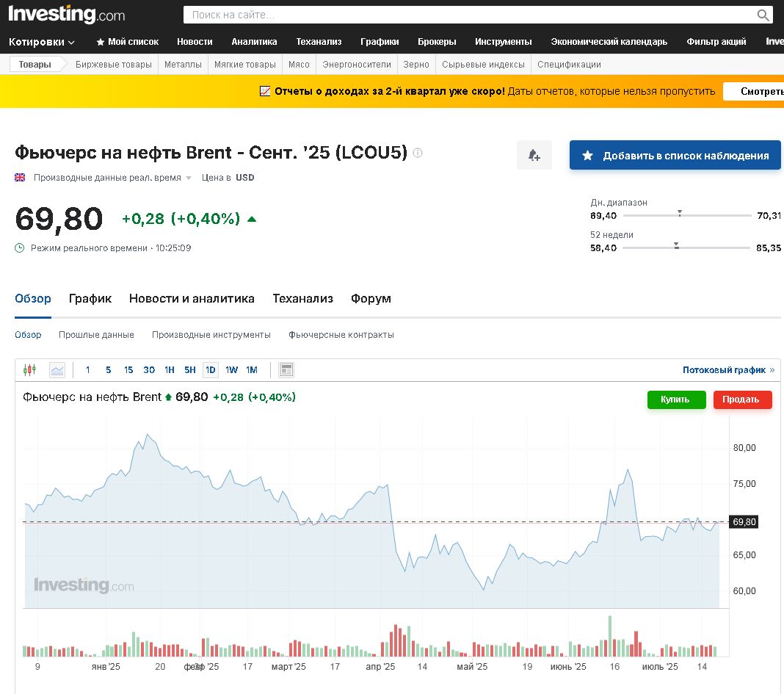Select the candlestick chart type icon
Image resolution: width=784 pixels, height=694 pixels.
tap(29, 369)
